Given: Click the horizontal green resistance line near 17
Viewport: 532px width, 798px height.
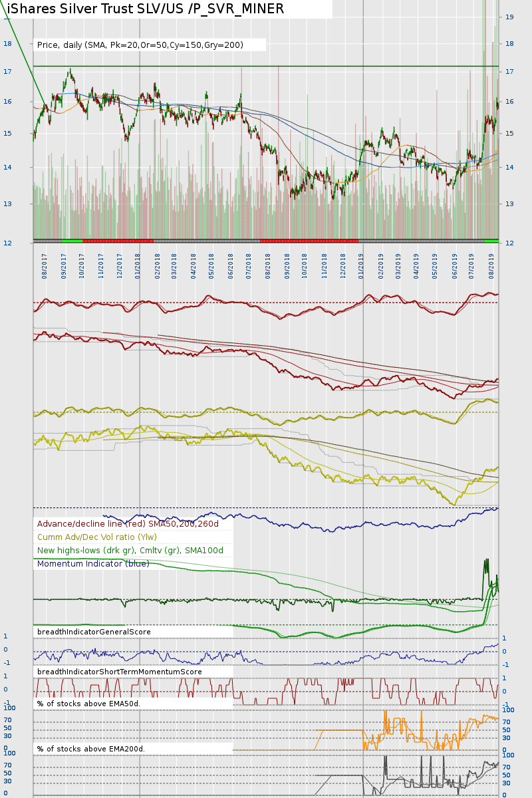Looking at the screenshot, I should (266, 66).
